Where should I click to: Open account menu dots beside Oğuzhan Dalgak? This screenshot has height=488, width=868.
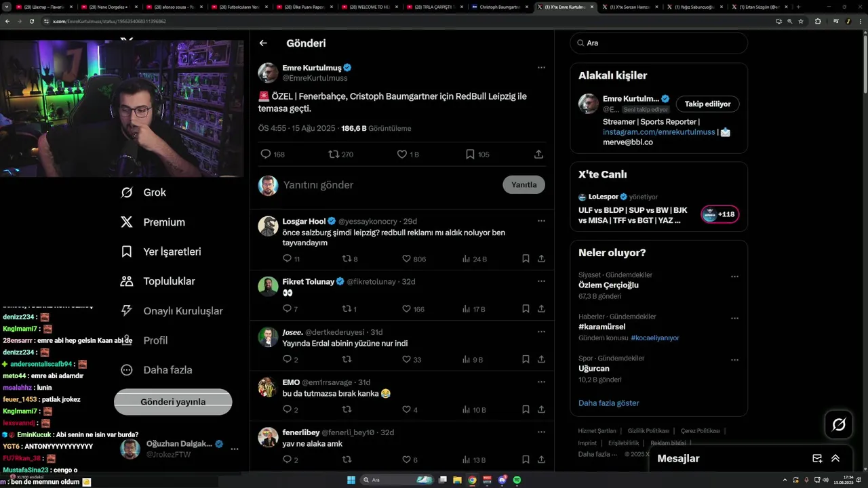click(235, 449)
